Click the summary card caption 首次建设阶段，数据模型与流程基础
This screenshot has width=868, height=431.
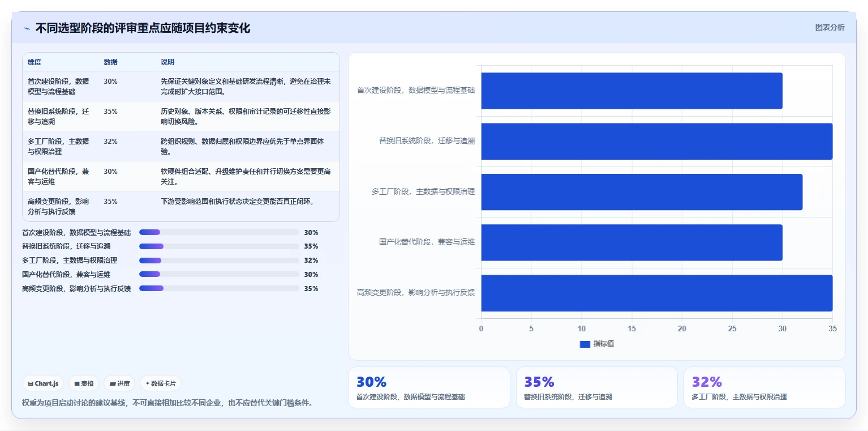click(x=411, y=397)
